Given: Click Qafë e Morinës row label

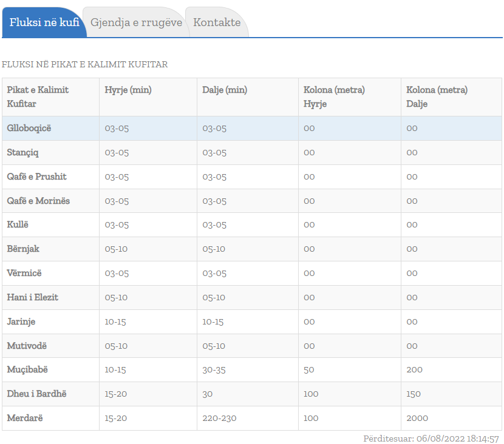Looking at the screenshot, I should pos(38,201).
